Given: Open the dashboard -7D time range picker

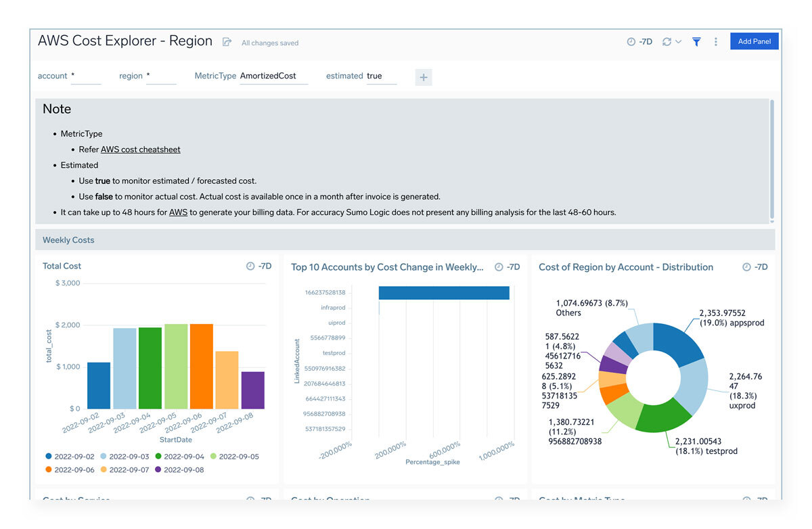Looking at the screenshot, I should [x=639, y=42].
